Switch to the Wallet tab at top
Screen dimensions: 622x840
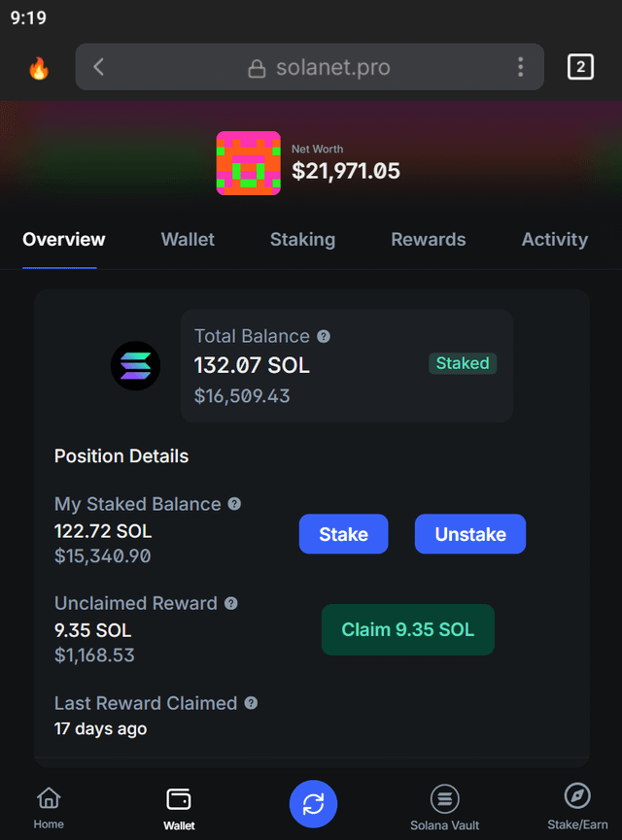pos(188,239)
